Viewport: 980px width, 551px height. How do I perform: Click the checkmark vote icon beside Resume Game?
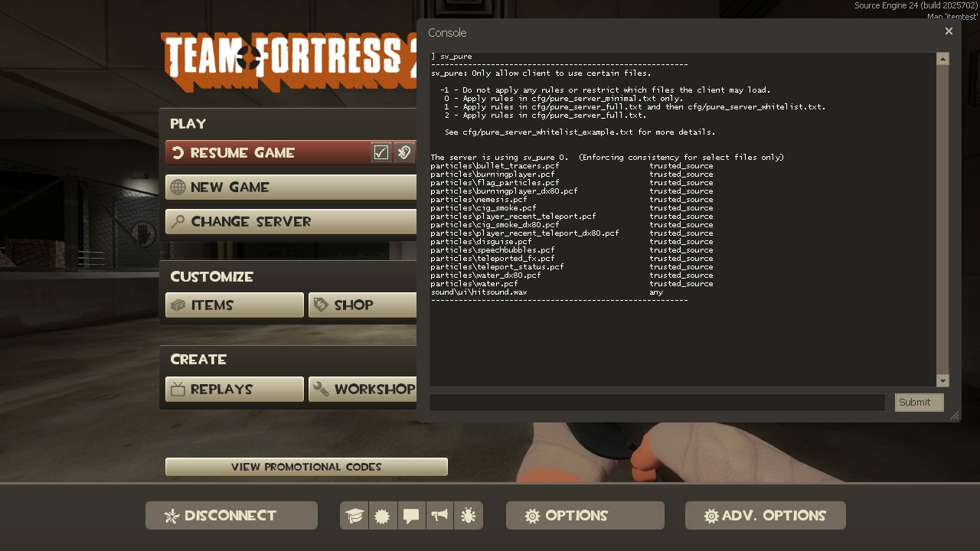click(381, 153)
